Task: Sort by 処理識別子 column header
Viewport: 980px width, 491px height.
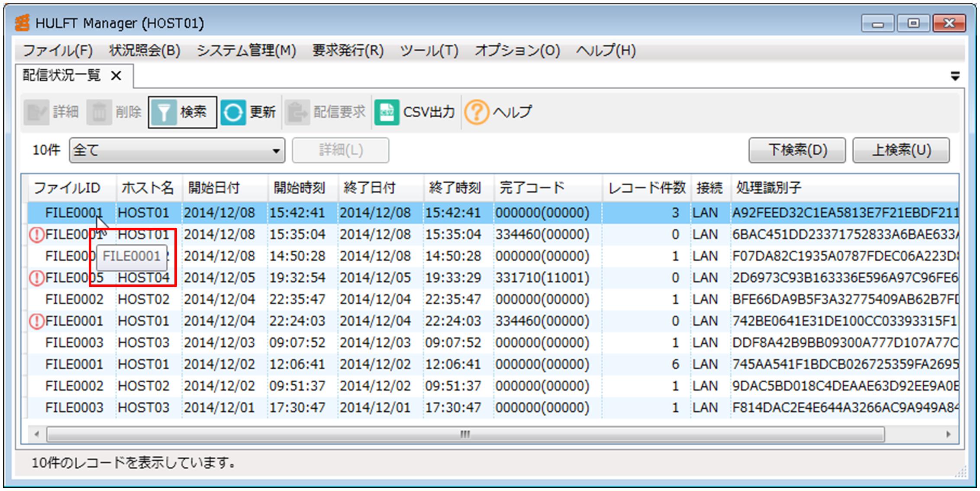Action: pyautogui.click(x=845, y=188)
